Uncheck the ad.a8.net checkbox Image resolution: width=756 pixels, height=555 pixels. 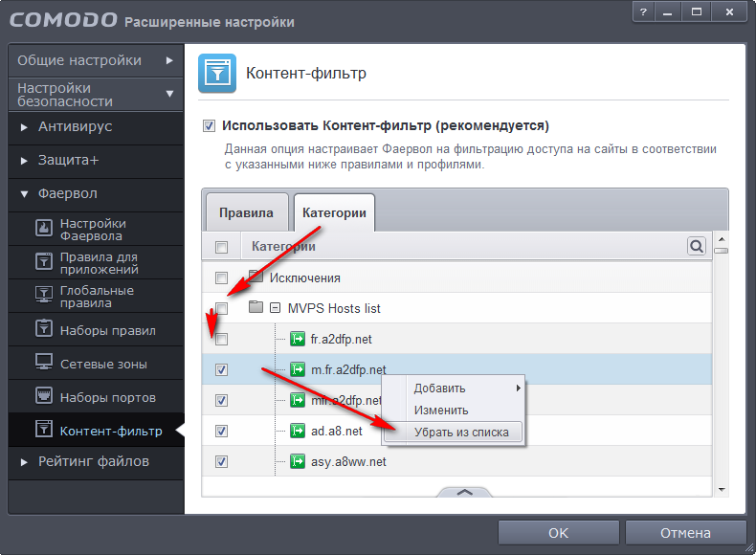tap(221, 431)
